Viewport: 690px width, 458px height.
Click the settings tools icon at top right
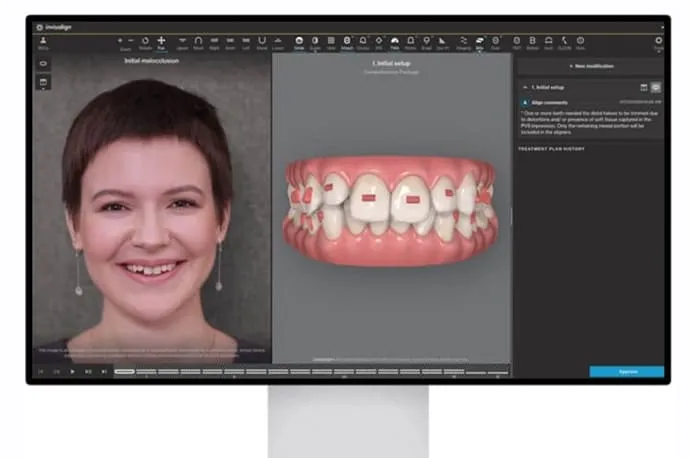pos(658,41)
